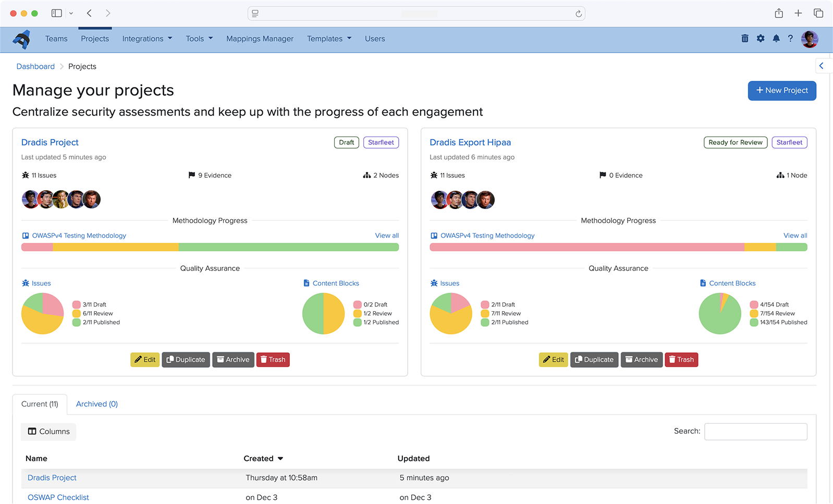The width and height of the screenshot is (833, 504).
Task: Open the Mappings Manager menu item
Action: pyautogui.click(x=260, y=39)
